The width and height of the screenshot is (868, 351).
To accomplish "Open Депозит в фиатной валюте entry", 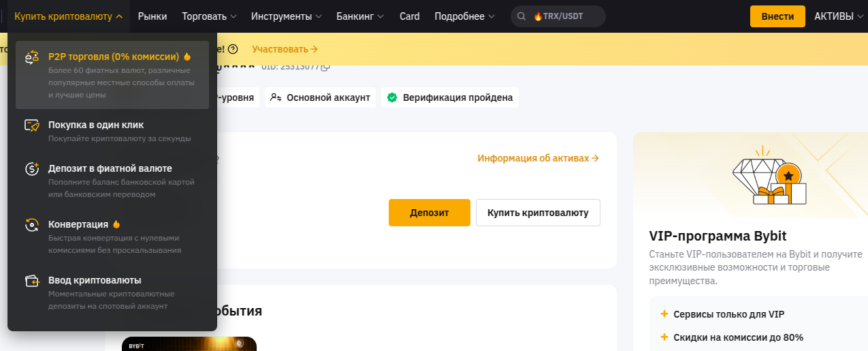I will tap(112, 181).
